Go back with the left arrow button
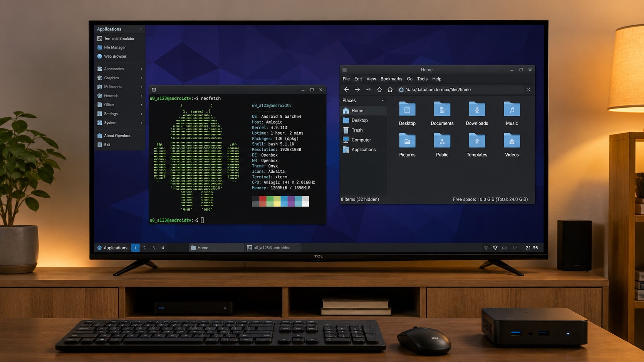644x362 pixels. (x=347, y=90)
